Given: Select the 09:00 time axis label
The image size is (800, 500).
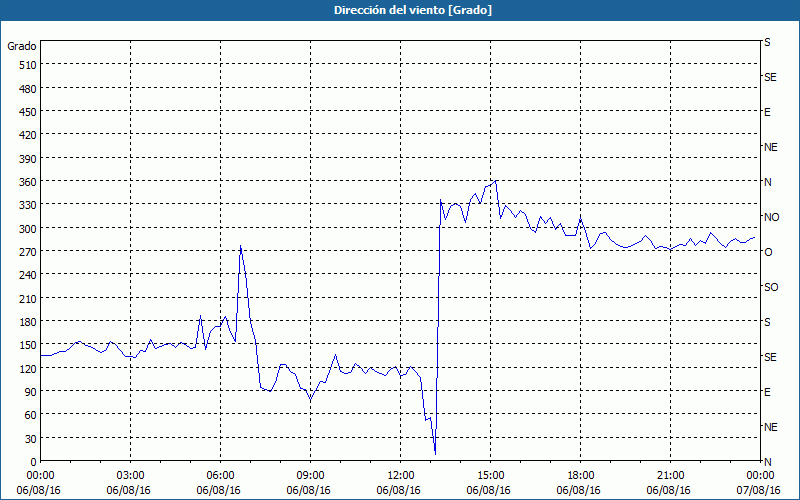Looking at the screenshot, I should coord(310,476).
